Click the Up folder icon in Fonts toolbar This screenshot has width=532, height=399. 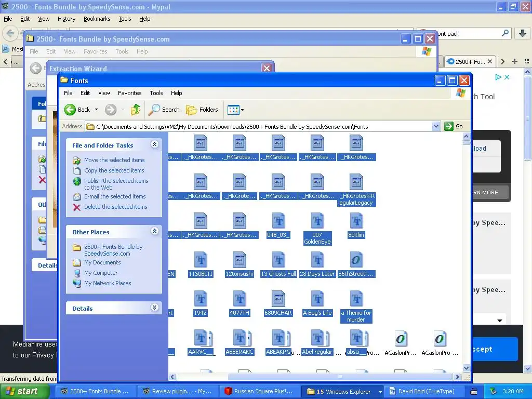(136, 110)
